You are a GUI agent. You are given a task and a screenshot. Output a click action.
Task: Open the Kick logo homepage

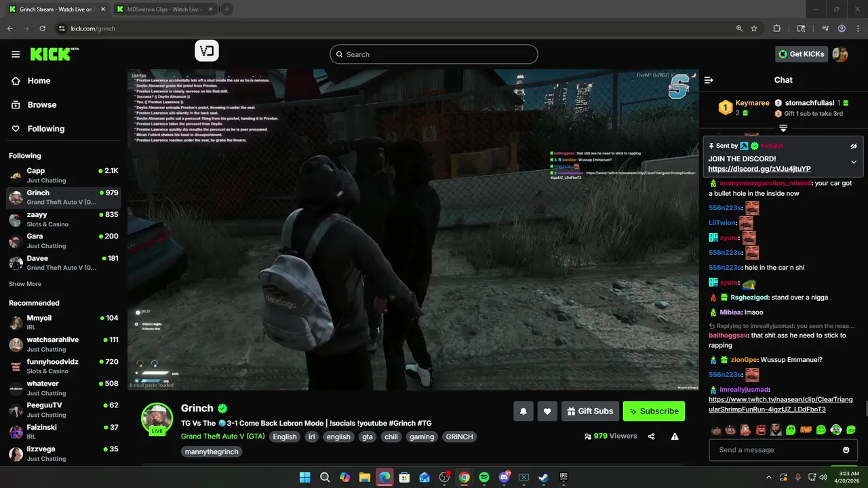coord(54,54)
